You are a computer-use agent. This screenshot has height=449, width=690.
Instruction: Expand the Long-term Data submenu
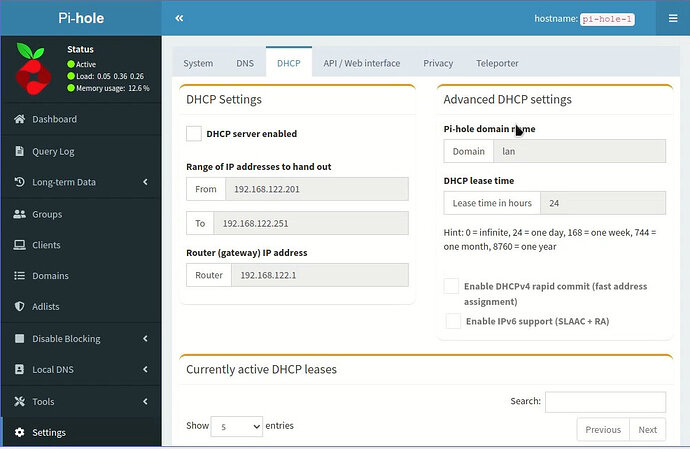[145, 182]
